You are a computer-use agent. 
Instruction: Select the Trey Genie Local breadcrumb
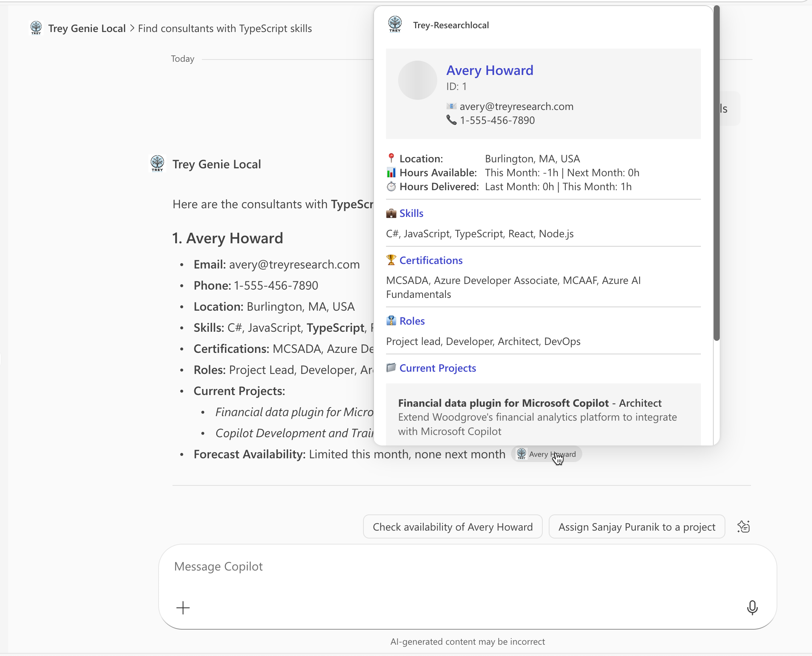(87, 28)
